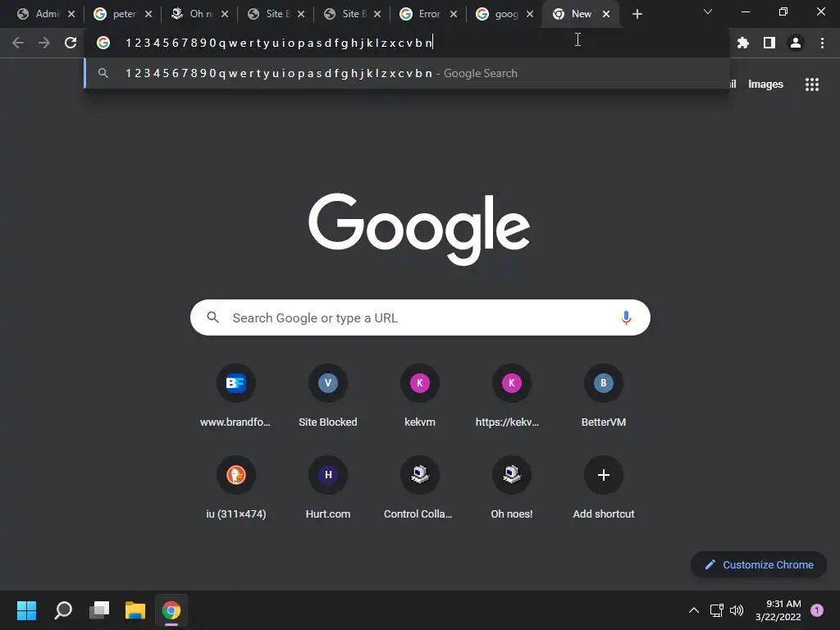Screen dimensions: 840x630
Task: Open the Chrome profile avatar menu
Action: pyautogui.click(x=796, y=43)
